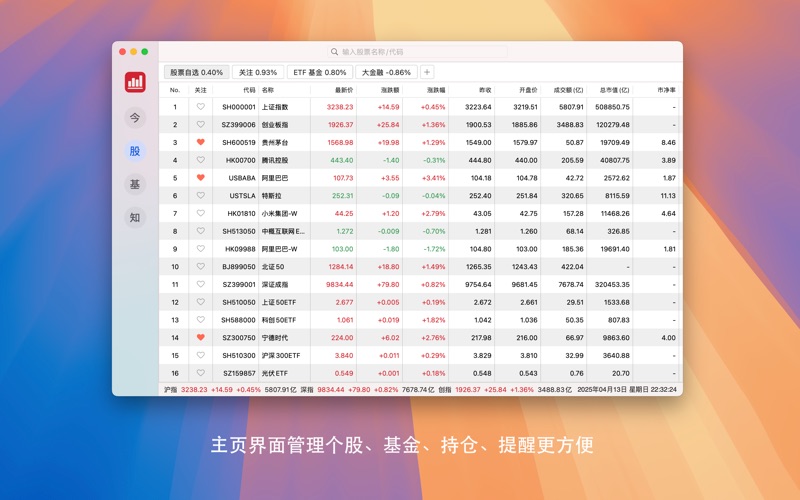Screen dimensions: 800x500
Task: Toggle favorite heart for 北证50
Action: pos(201,266)
